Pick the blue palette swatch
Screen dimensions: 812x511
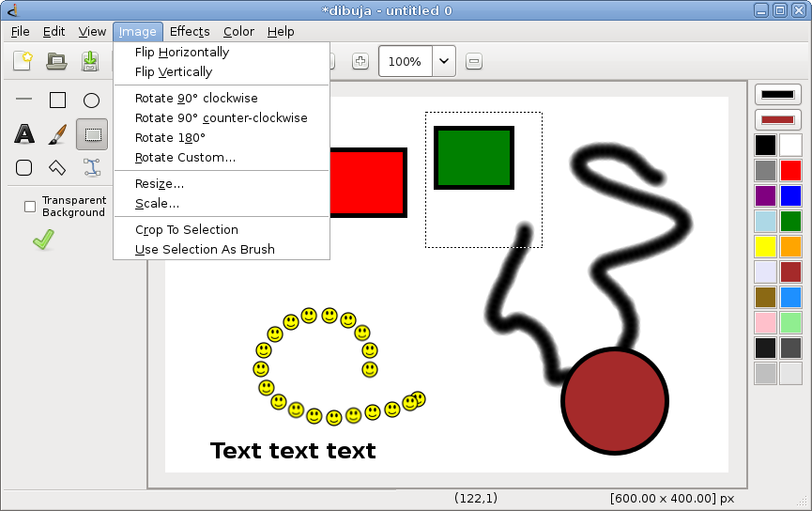pos(790,196)
